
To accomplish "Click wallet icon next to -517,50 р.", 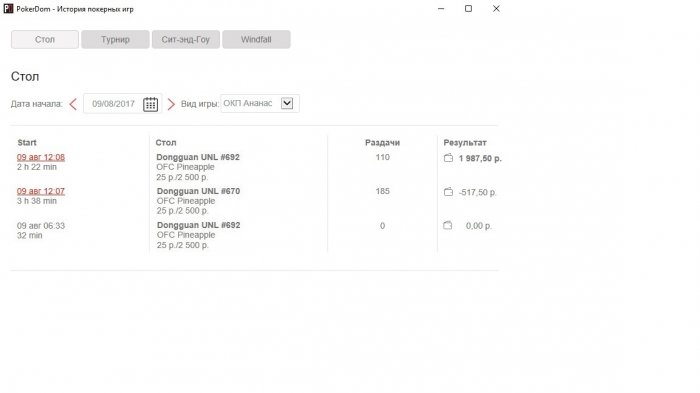I will 448,192.
